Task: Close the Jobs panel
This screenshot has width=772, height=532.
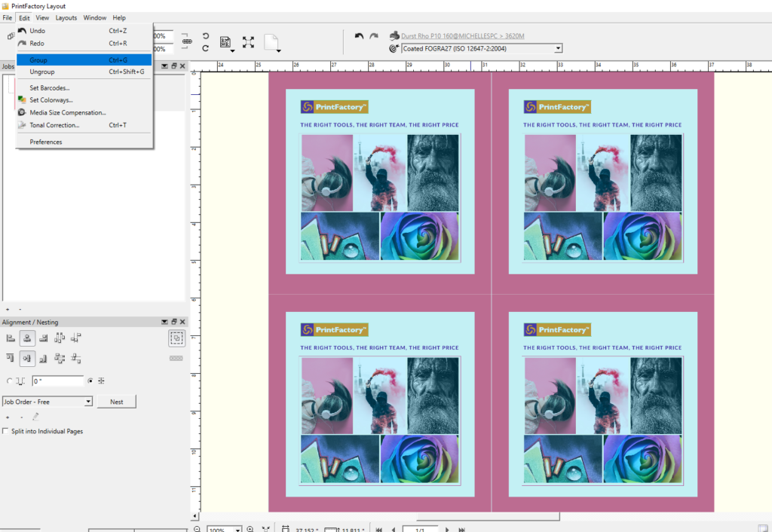Action: click(x=182, y=66)
